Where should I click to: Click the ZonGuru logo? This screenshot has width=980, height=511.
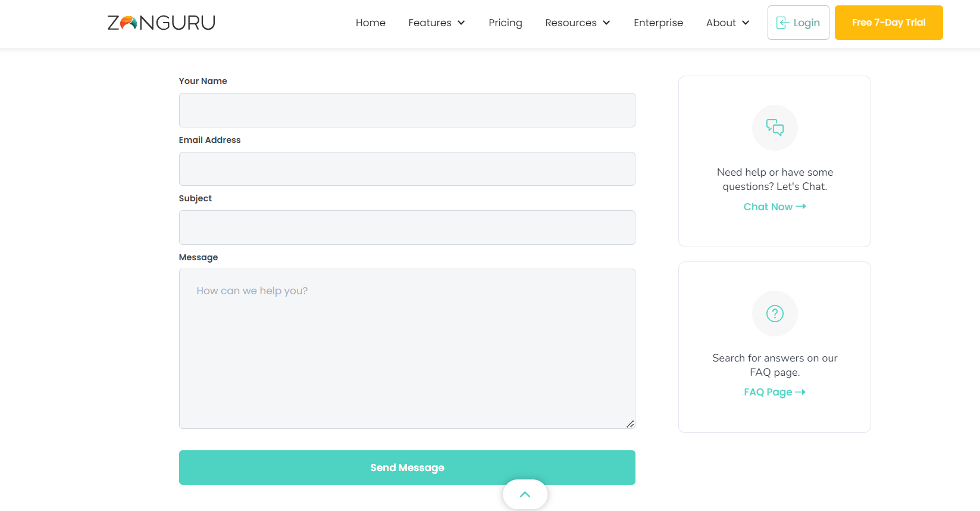[x=161, y=23]
